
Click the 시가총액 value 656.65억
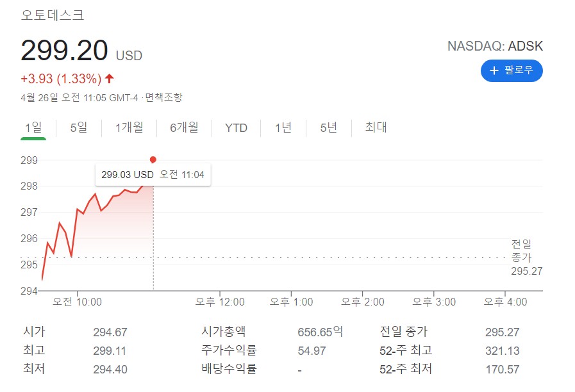(321, 332)
